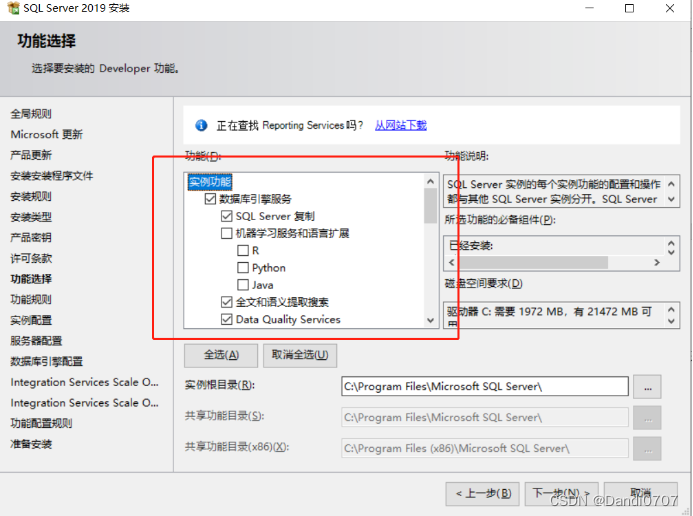The image size is (693, 516).
Task: Toggle Data Quality Services checkbox
Action: (227, 319)
